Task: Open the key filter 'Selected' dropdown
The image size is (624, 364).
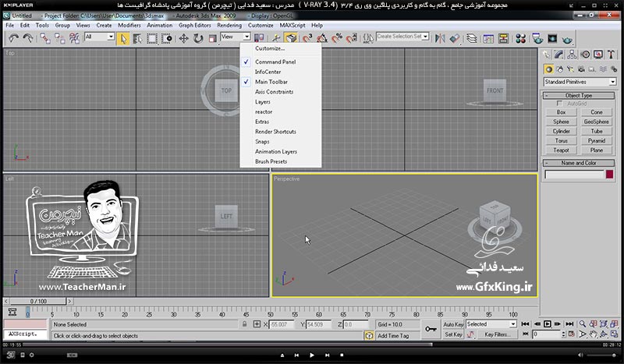Action: (491, 324)
